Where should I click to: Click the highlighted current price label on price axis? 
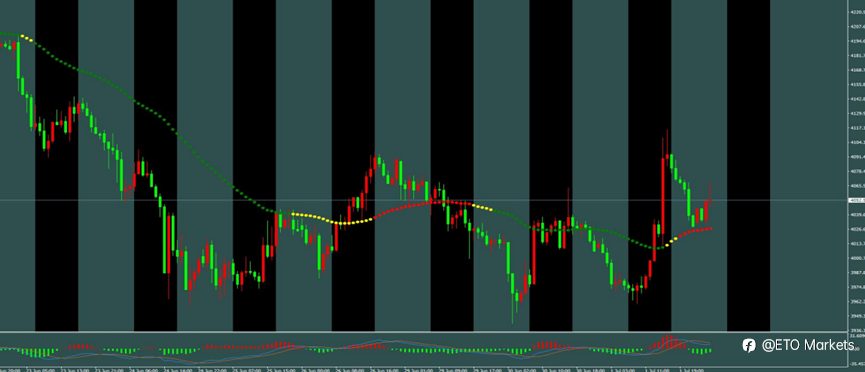(857, 200)
